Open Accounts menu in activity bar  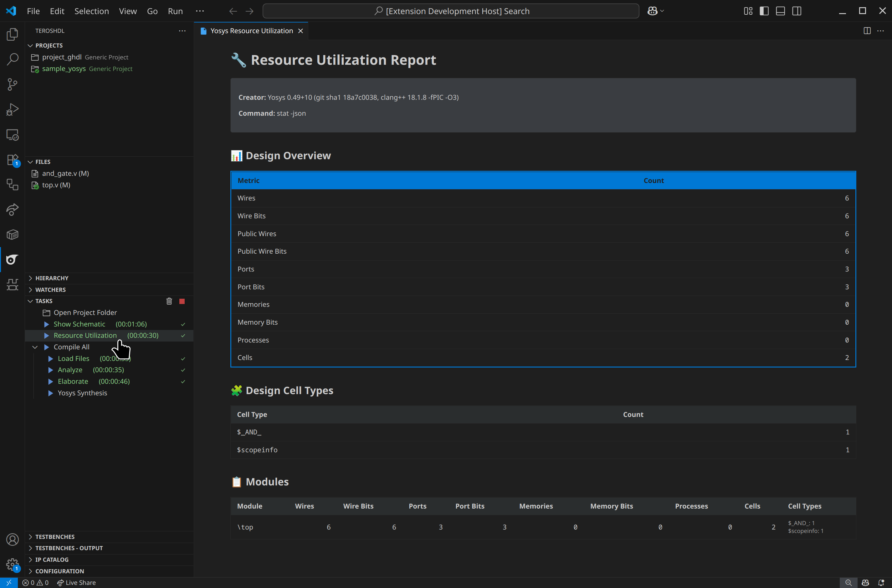(13, 540)
